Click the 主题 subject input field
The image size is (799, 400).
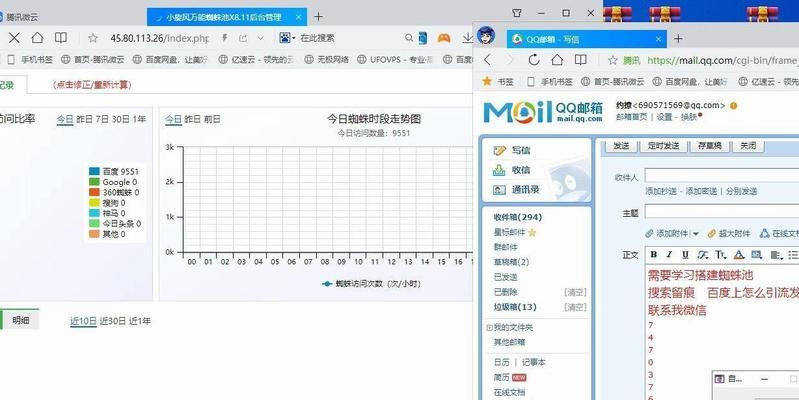click(x=722, y=211)
